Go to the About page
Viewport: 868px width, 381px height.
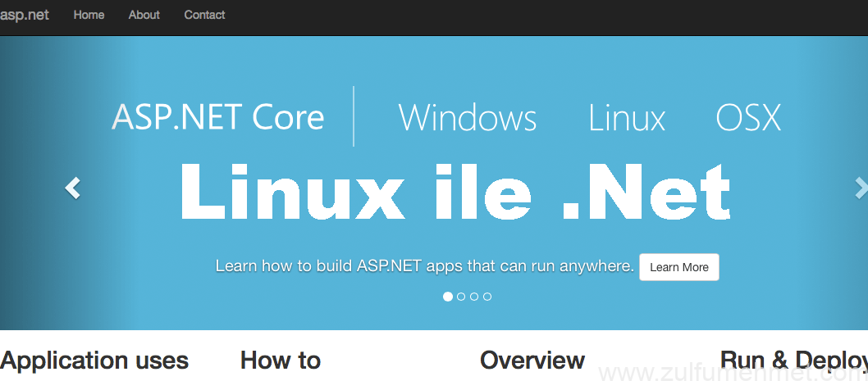tap(144, 15)
